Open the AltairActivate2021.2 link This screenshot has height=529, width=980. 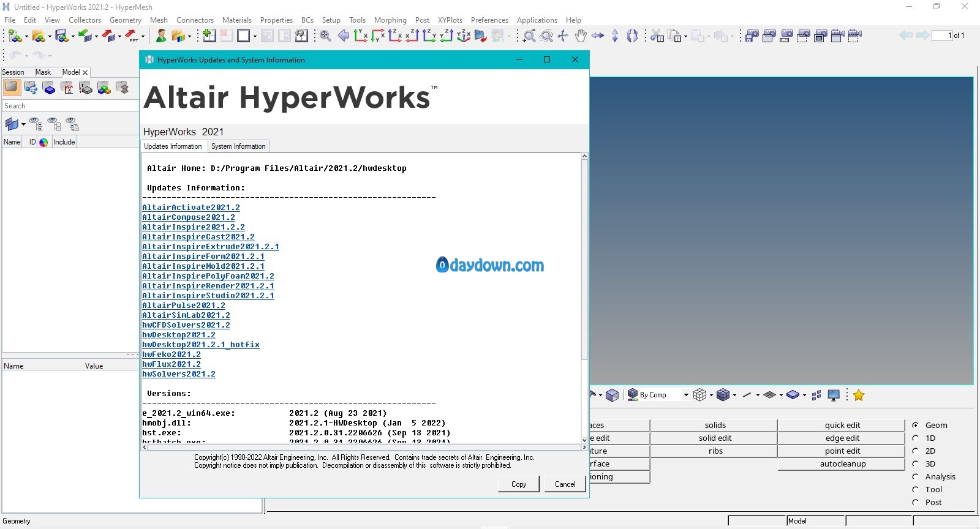(191, 208)
